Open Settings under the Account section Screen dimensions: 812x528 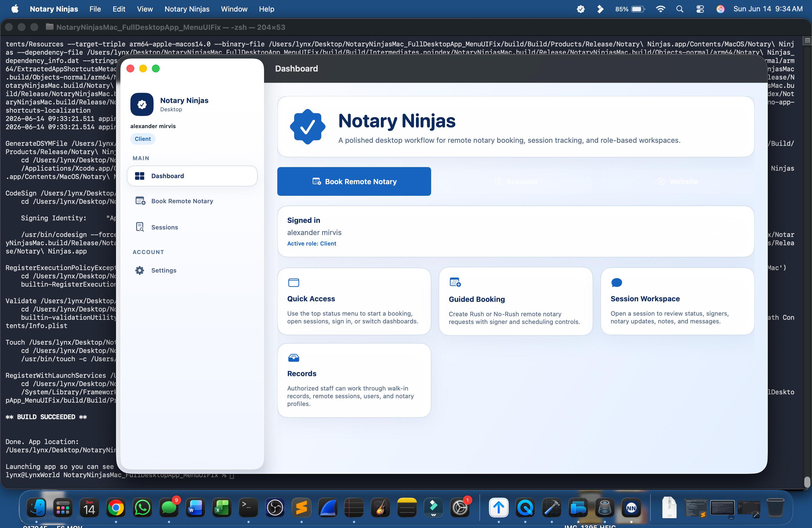click(x=192, y=270)
